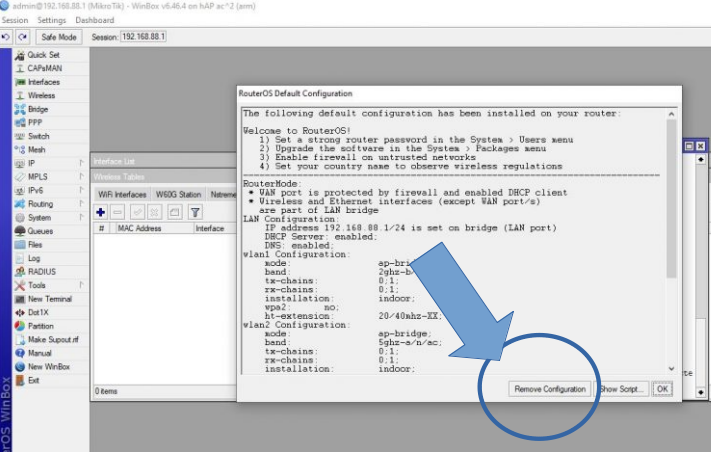Screen dimensions: 711x452
Task: Click the filter funnel icon
Action: (x=196, y=212)
